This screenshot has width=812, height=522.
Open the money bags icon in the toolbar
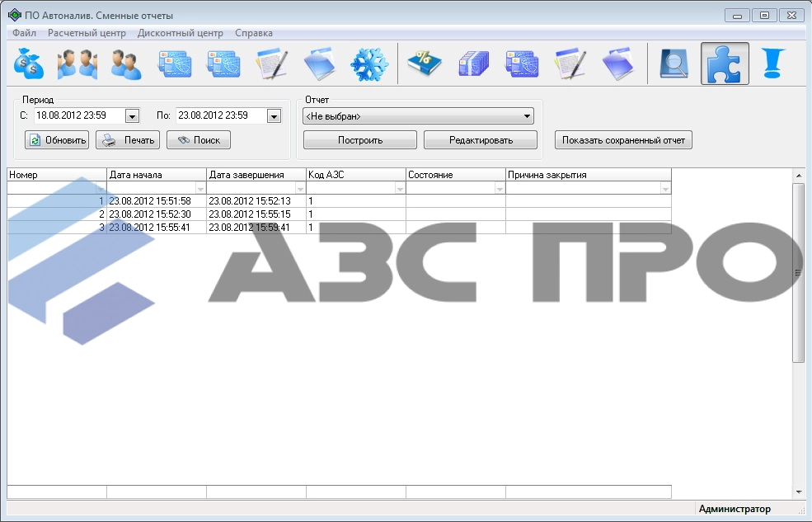[29, 63]
